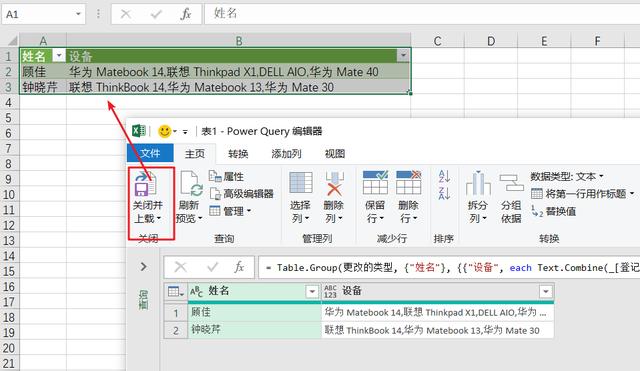Open the 设备 header filter in Excel
The image size is (640, 371).
403,56
